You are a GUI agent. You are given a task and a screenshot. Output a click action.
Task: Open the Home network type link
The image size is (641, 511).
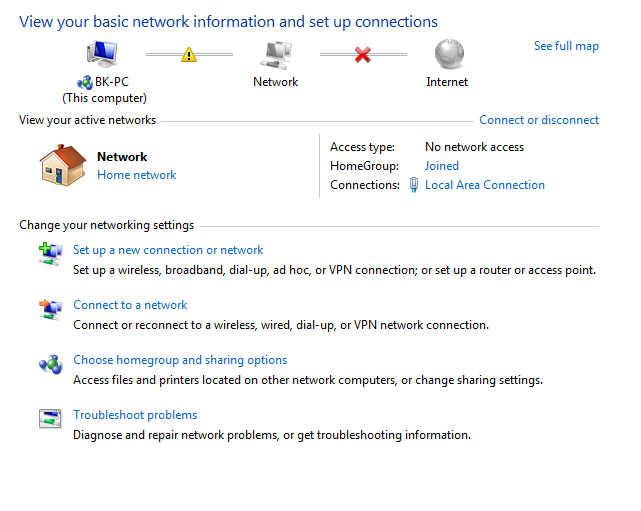click(x=137, y=175)
